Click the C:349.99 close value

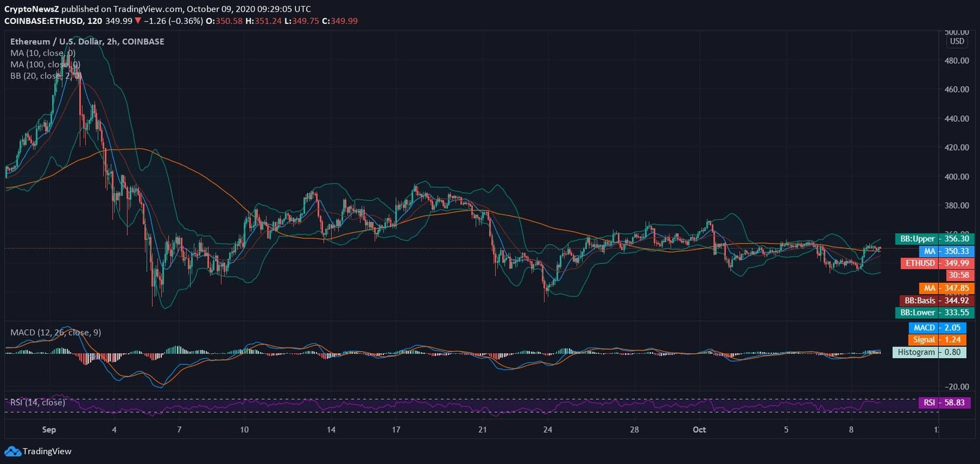click(x=340, y=21)
